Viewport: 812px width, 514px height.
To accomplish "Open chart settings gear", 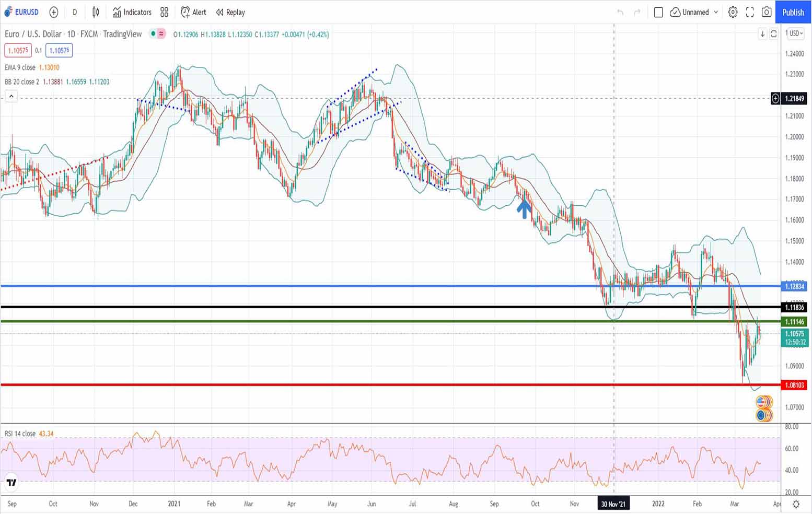I will pos(733,12).
